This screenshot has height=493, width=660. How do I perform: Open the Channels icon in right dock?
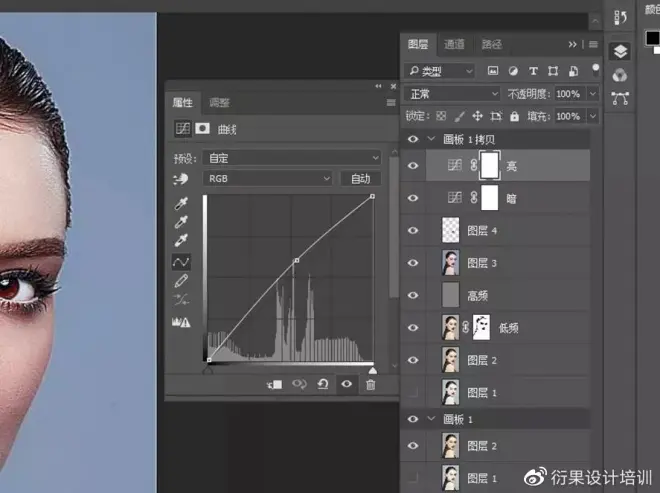tap(620, 75)
